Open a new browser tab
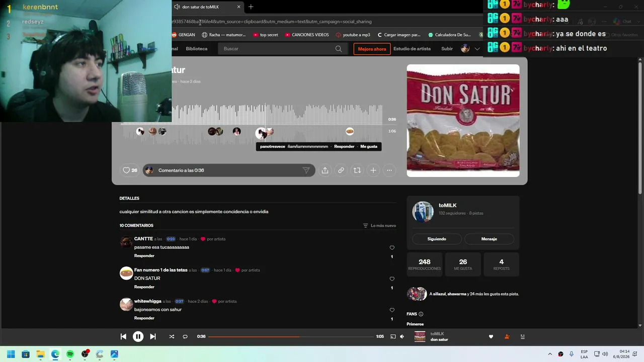 (251, 7)
